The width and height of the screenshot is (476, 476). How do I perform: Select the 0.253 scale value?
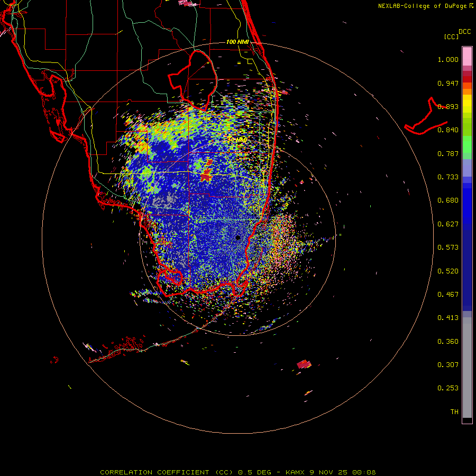pyautogui.click(x=448, y=388)
